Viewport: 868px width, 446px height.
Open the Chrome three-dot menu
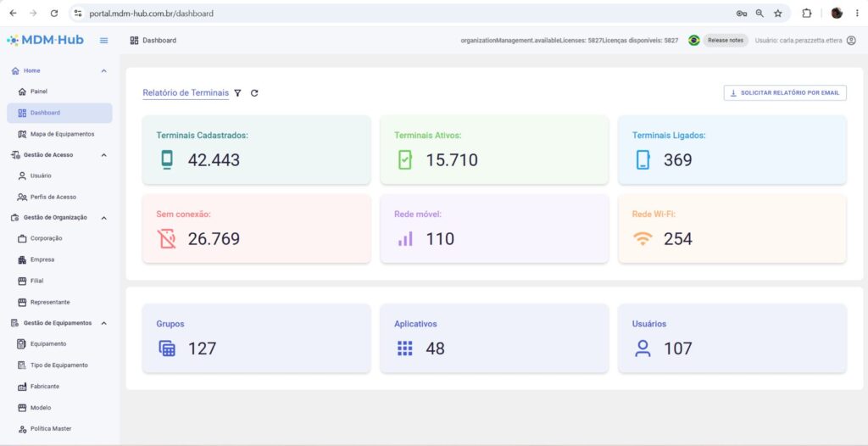click(857, 14)
